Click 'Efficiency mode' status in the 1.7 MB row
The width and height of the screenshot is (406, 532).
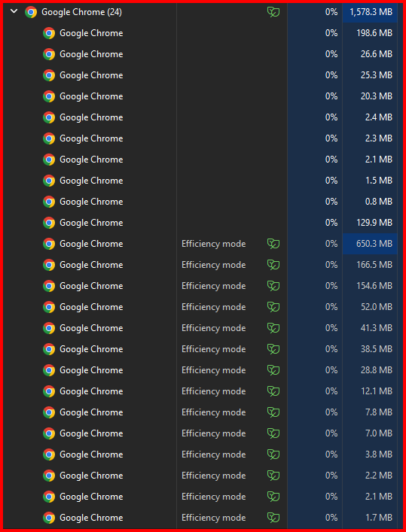tap(213, 518)
